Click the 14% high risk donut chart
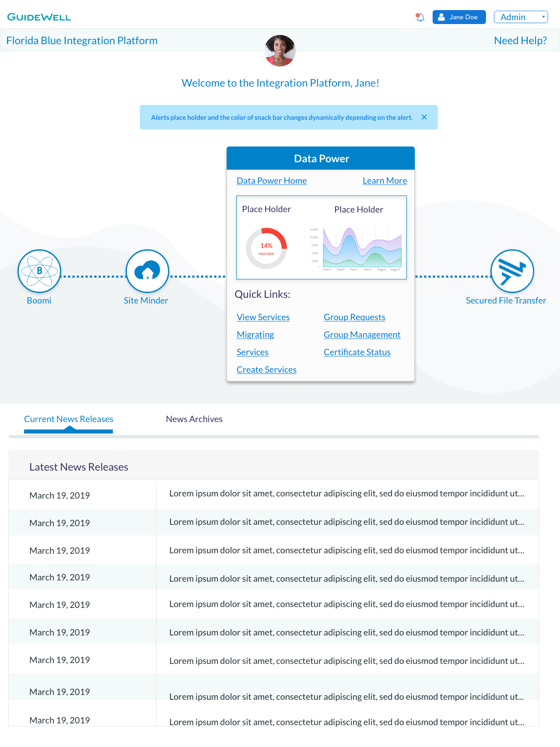Viewport: 560px width, 747px height. [266, 248]
